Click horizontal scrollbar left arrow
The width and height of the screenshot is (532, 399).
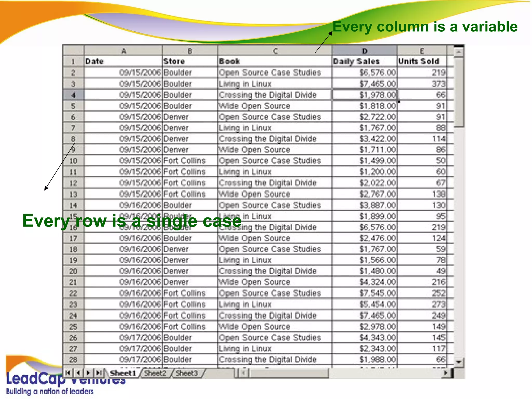pos(244,373)
